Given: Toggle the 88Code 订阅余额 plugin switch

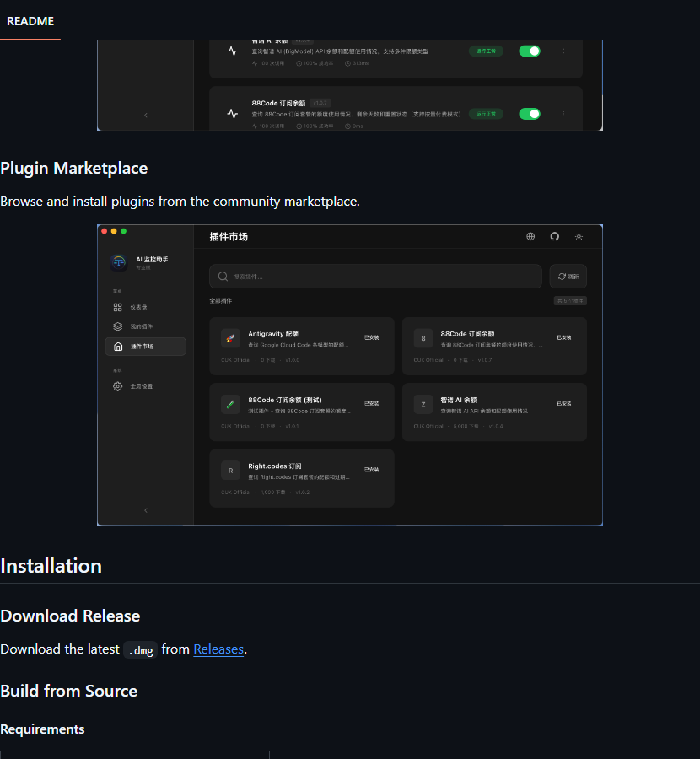Looking at the screenshot, I should [x=530, y=114].
